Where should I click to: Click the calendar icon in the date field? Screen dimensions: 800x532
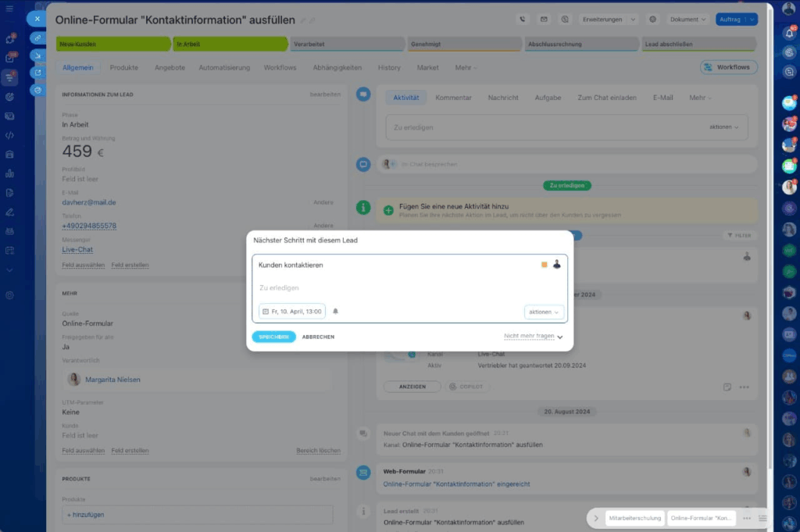coord(265,310)
